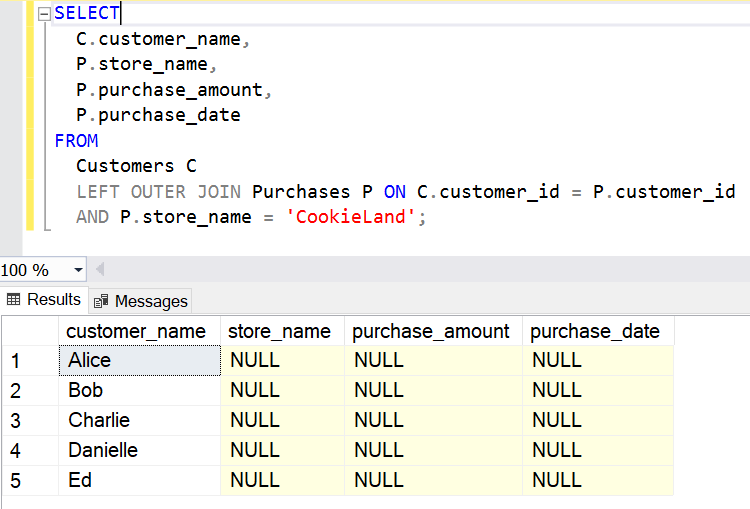Select row 1 via its row header

28,361
